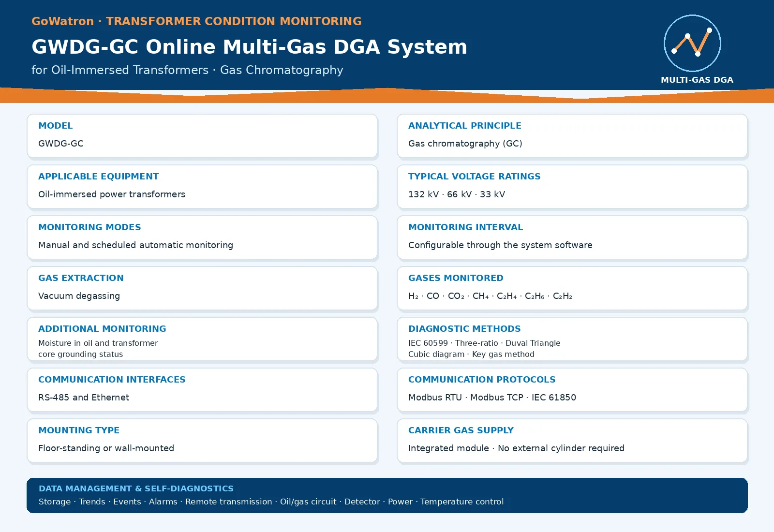Image resolution: width=774 pixels, height=532 pixels.
Task: Select 'Floor-standing or wall-mounted' value
Action: [x=106, y=448]
